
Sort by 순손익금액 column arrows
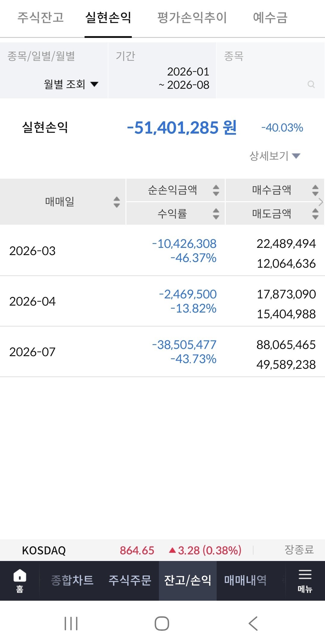pyautogui.click(x=216, y=190)
